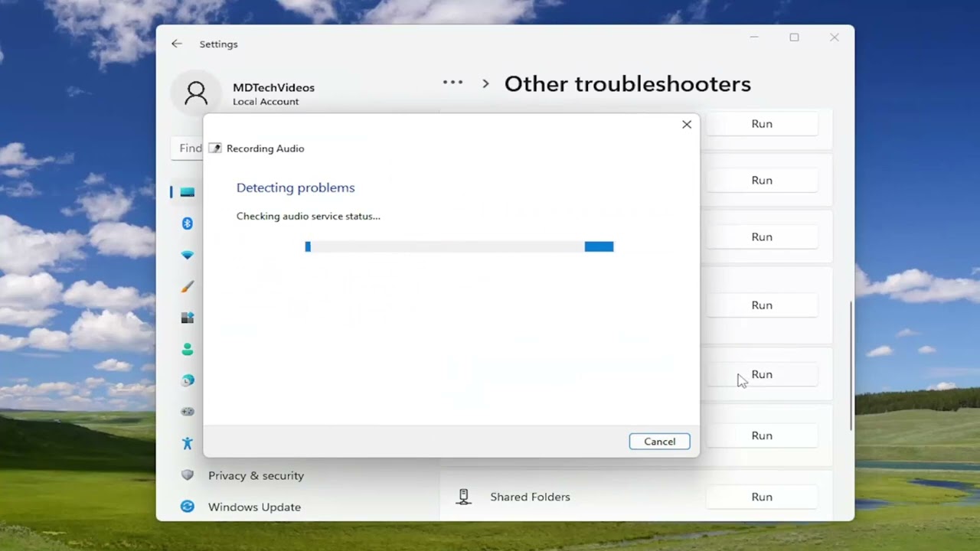
Task: Open the Accounts person icon
Action: (188, 349)
